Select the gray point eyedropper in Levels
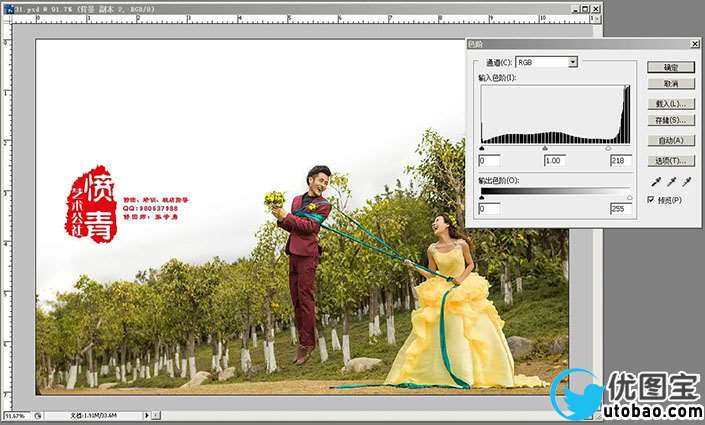Viewport: 705px width, 425px height. pyautogui.click(x=671, y=182)
